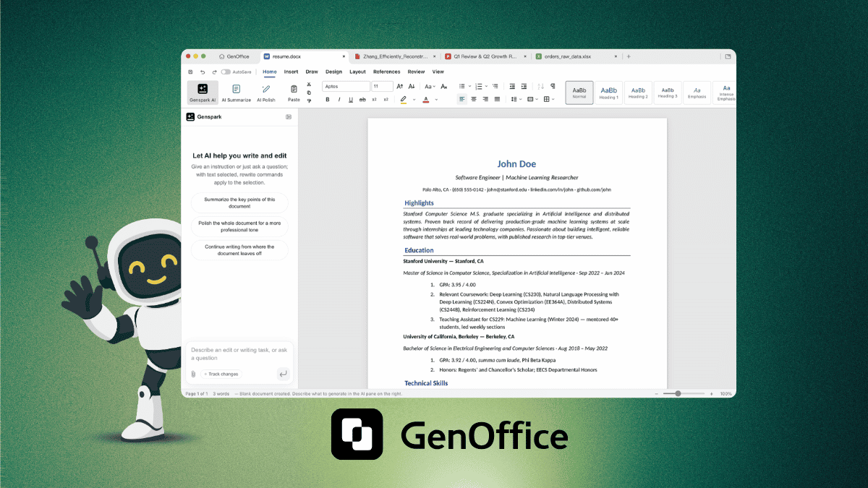Increase font size with A-up icon
Screen dimensions: 868x488
point(400,87)
